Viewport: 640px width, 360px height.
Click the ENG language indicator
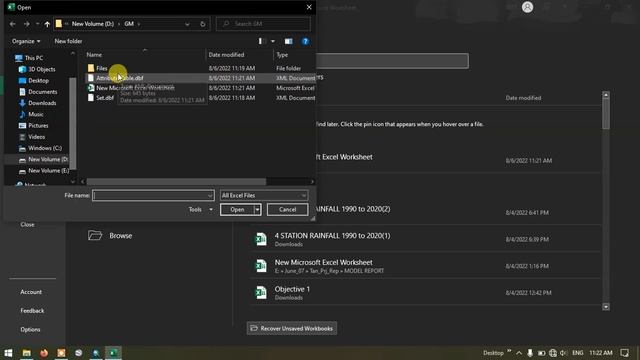pos(578,353)
